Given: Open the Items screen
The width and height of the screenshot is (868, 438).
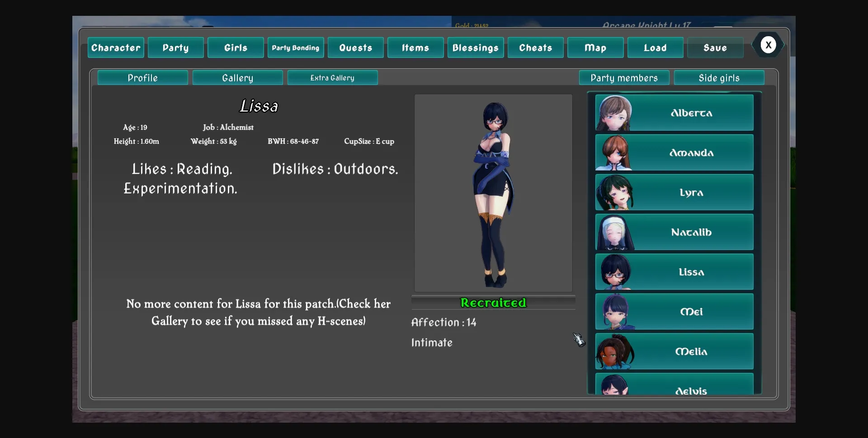Looking at the screenshot, I should point(415,47).
